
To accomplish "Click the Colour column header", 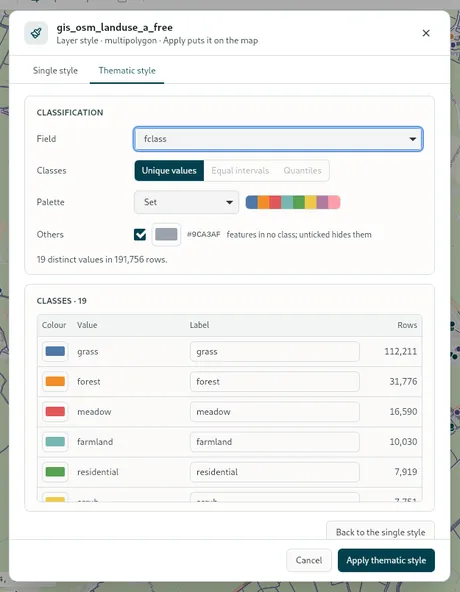I will (x=54, y=325).
